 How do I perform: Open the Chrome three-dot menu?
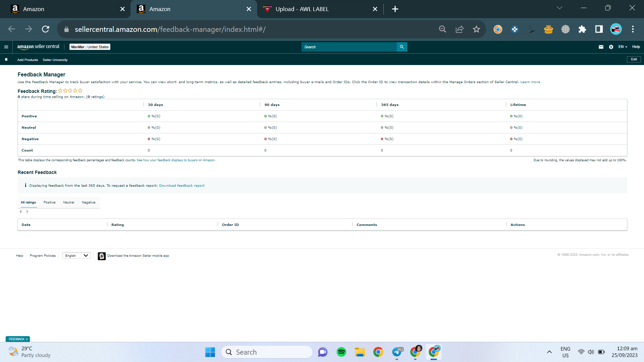(x=633, y=29)
